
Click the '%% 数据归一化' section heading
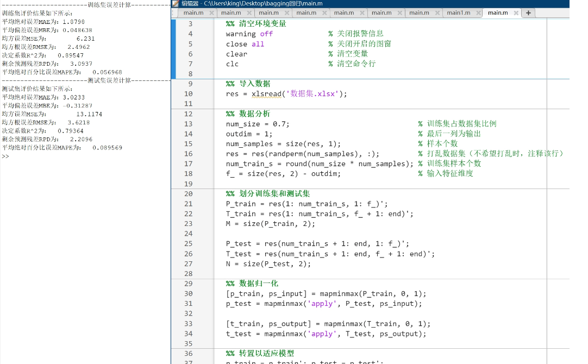click(252, 284)
